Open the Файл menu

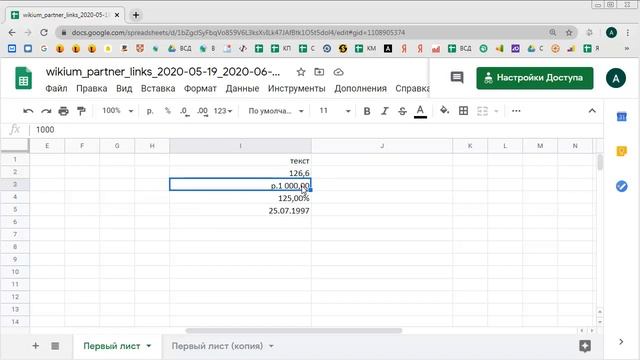click(56, 89)
